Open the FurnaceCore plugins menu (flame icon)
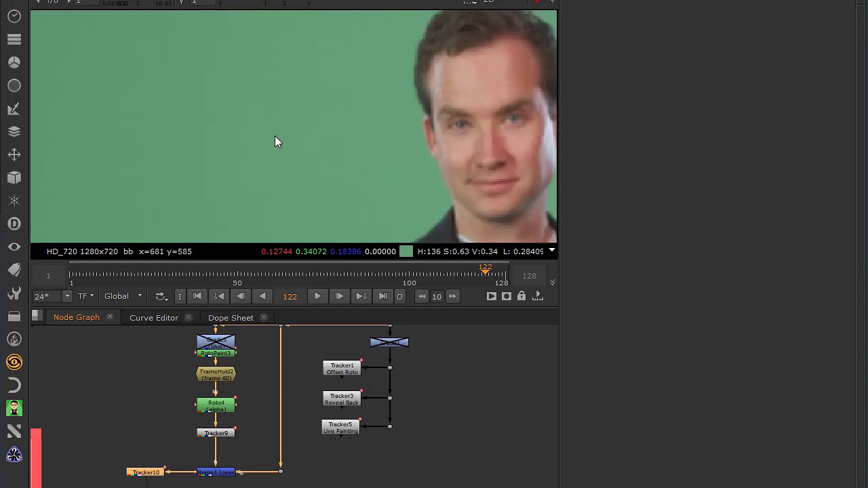Viewport: 868px width, 488px height. click(x=14, y=339)
